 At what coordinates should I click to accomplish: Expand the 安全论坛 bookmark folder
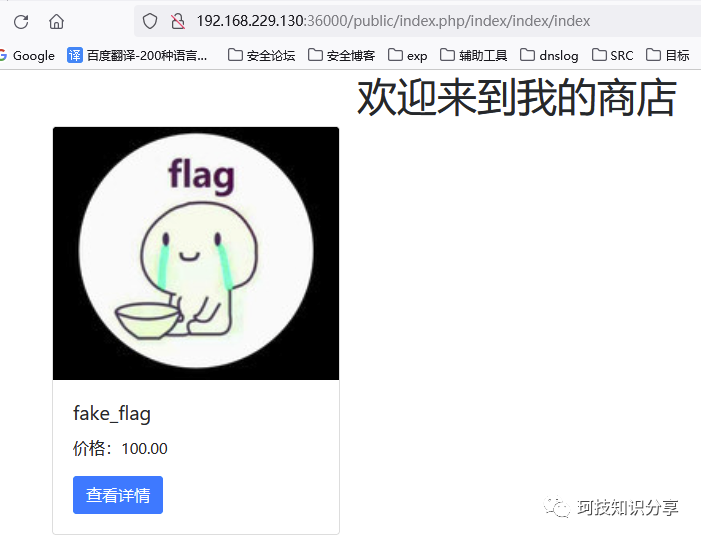[x=262, y=55]
